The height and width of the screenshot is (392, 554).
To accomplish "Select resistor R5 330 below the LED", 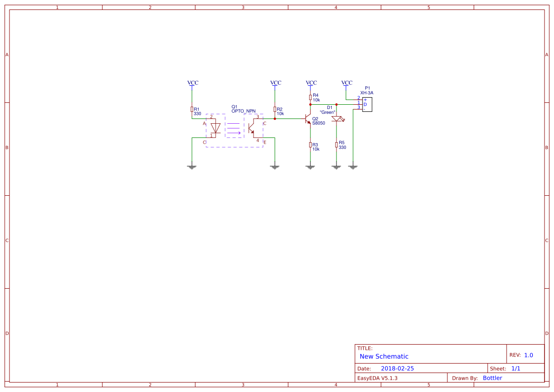I will pos(336,144).
